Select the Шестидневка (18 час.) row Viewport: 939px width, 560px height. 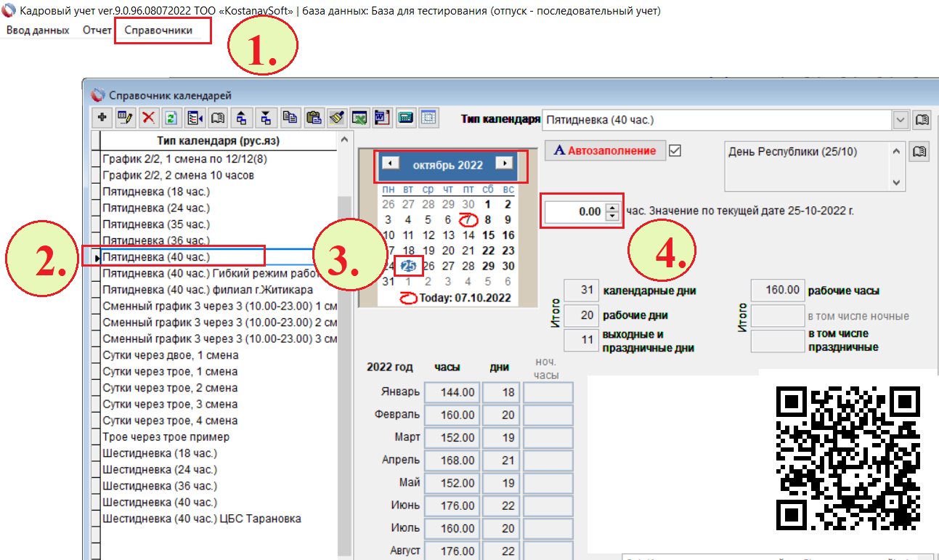219,453
